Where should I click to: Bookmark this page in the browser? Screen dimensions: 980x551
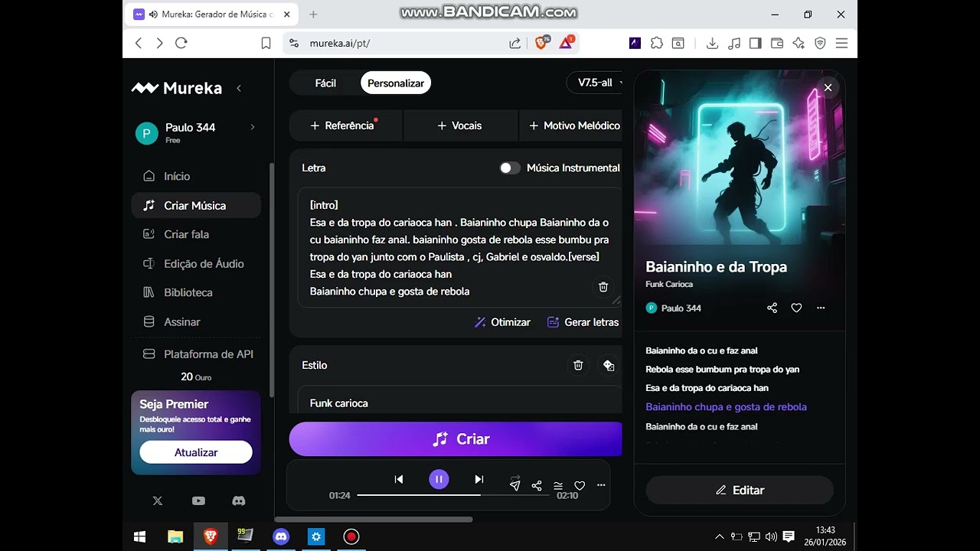[266, 43]
